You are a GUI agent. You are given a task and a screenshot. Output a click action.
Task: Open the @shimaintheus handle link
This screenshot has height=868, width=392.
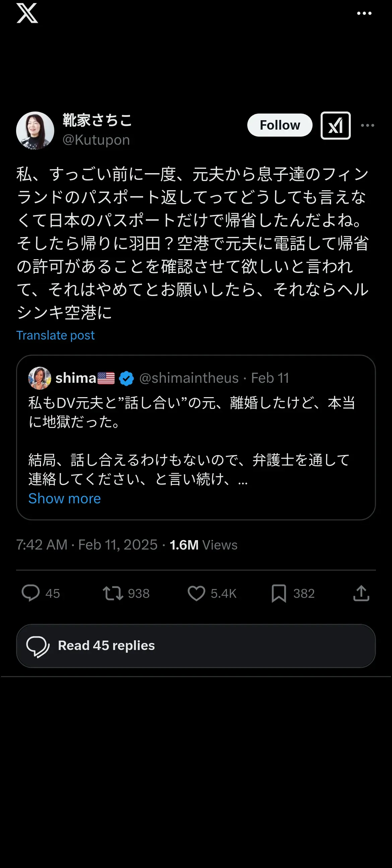pos(189,378)
